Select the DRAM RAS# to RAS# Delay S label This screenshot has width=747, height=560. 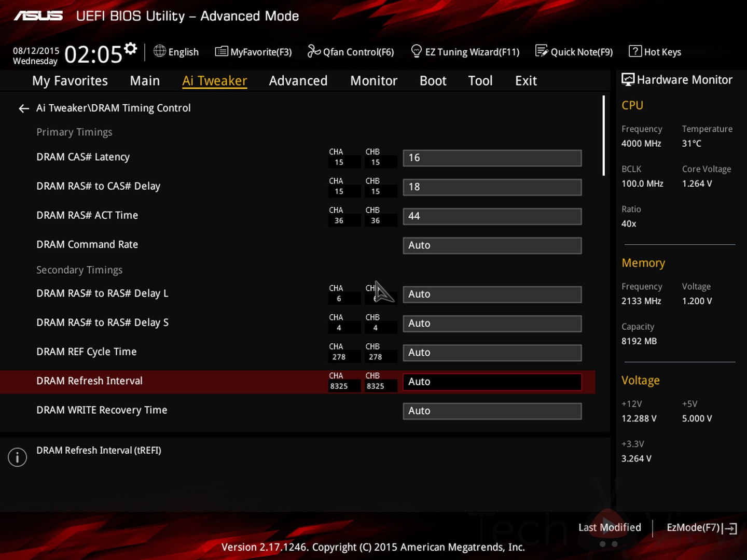pyautogui.click(x=102, y=323)
